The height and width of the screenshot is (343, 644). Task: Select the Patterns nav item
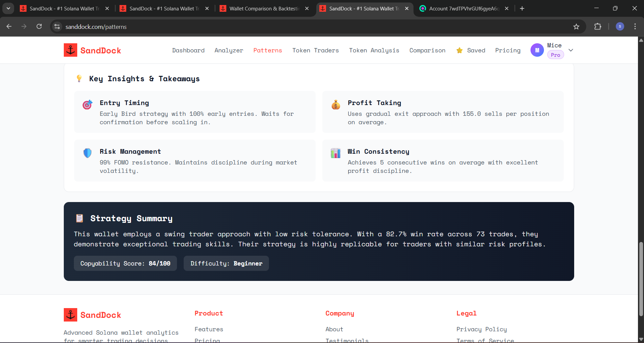point(268,50)
